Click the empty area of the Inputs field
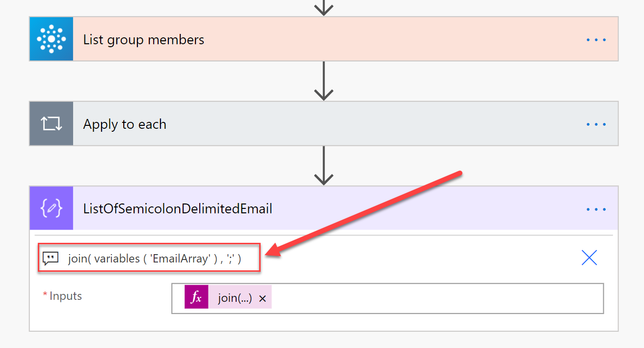 point(432,298)
